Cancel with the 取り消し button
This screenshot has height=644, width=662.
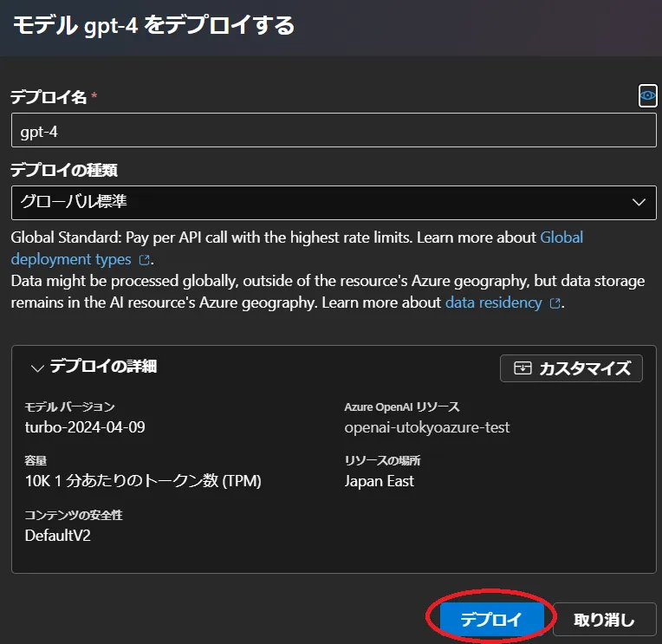[x=604, y=620]
